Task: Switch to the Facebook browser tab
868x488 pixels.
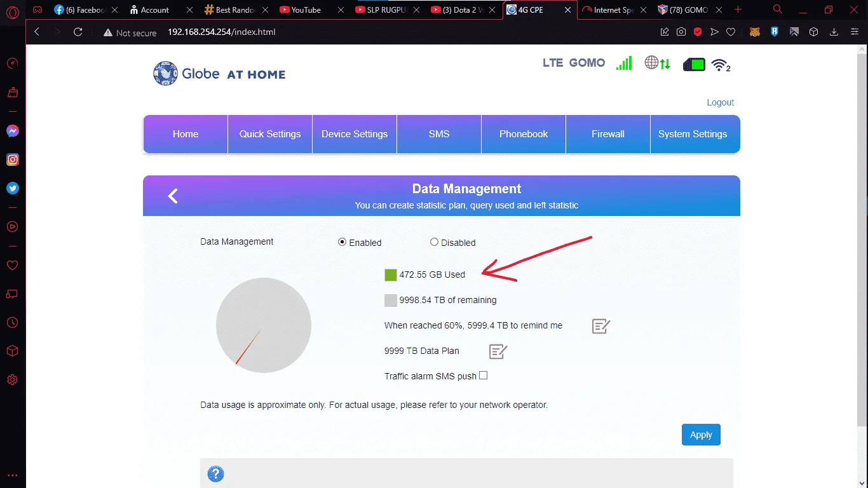Action: coord(85,10)
